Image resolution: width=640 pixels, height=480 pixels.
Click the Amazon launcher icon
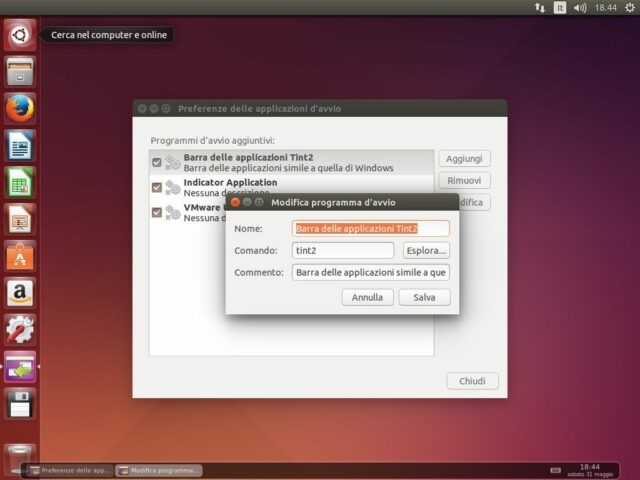coord(19,293)
